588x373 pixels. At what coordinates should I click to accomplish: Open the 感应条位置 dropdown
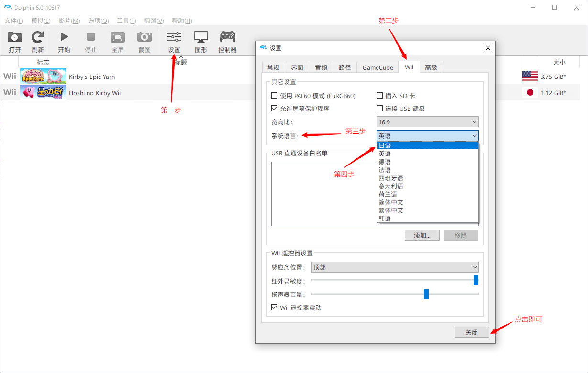395,267
